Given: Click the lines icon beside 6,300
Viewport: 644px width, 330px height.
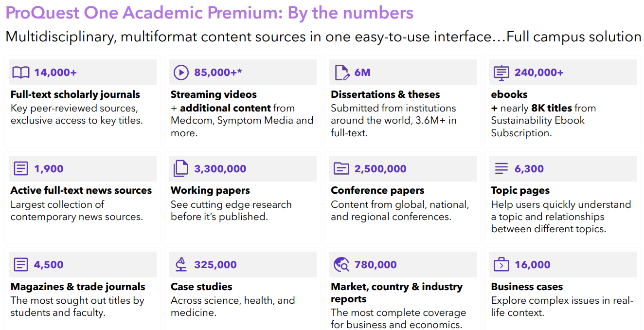Looking at the screenshot, I should [x=501, y=169].
